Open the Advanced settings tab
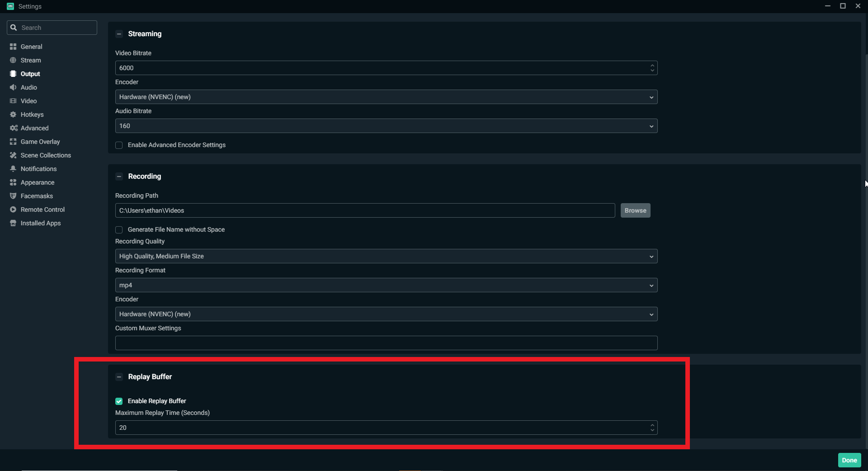Viewport: 868px width, 471px height. [34, 128]
